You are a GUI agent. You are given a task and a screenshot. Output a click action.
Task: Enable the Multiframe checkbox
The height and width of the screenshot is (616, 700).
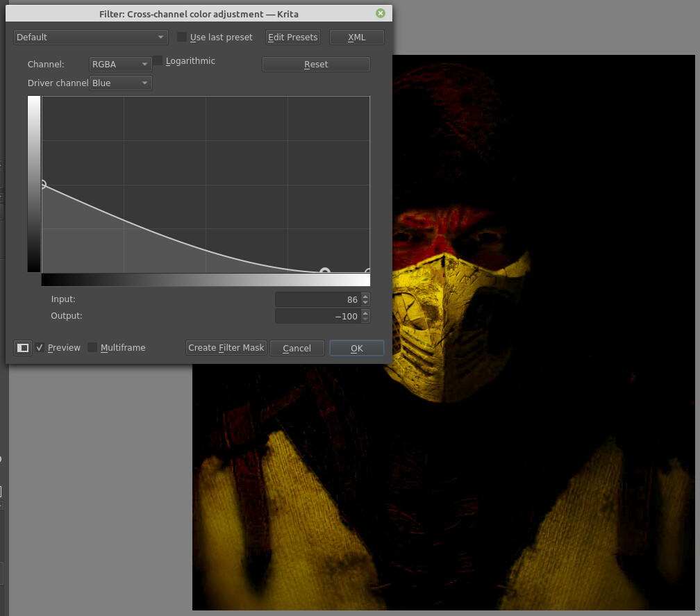92,348
